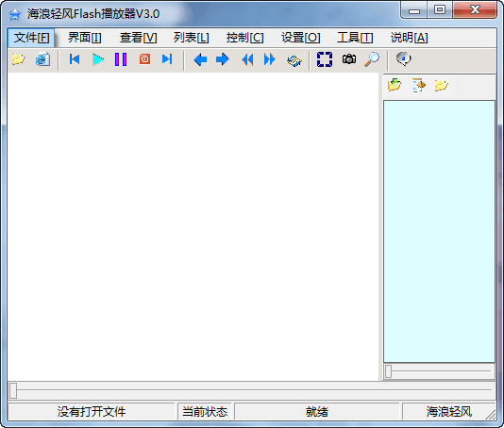Screen dimensions: 504x428
Task: Jump to the last frame button
Action: [167, 59]
